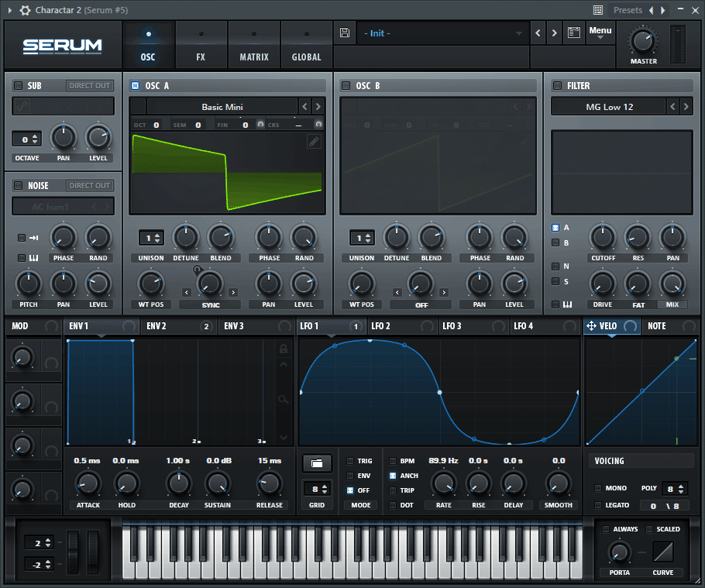Open the LFO shape folder icon

pos(317,463)
